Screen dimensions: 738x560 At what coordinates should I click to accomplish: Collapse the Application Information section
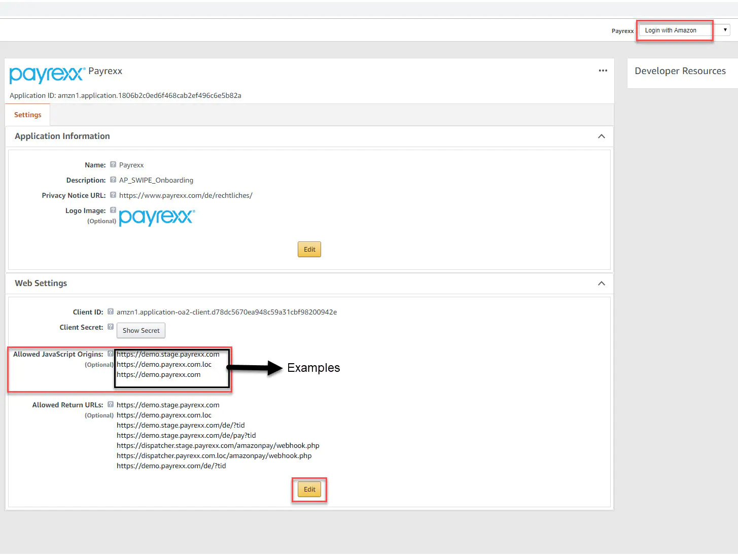(x=601, y=136)
